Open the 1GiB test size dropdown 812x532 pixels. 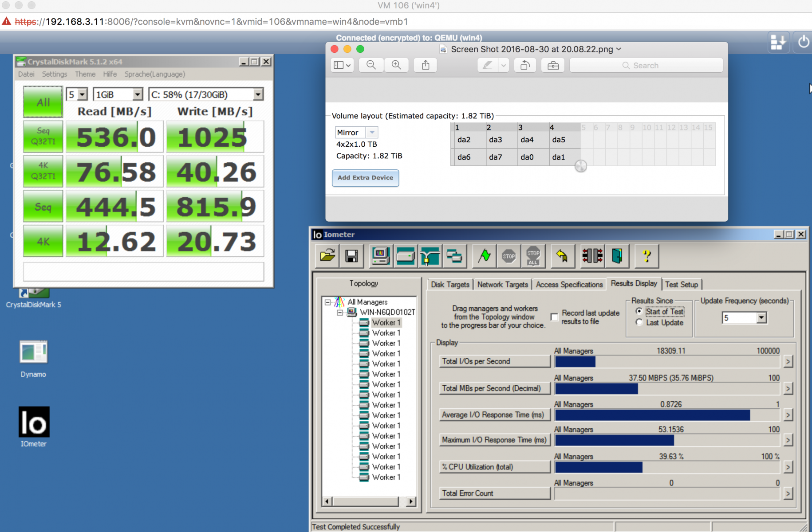pos(137,94)
